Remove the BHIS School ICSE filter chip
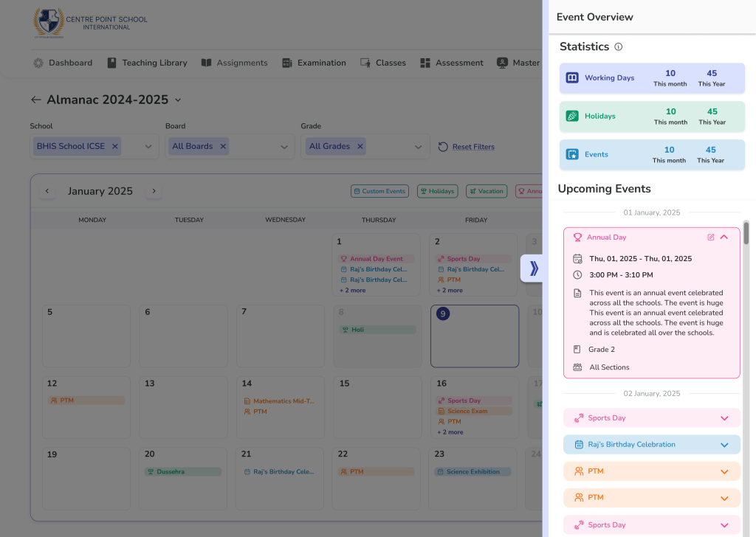Viewport: 756px width, 537px height. click(x=114, y=147)
